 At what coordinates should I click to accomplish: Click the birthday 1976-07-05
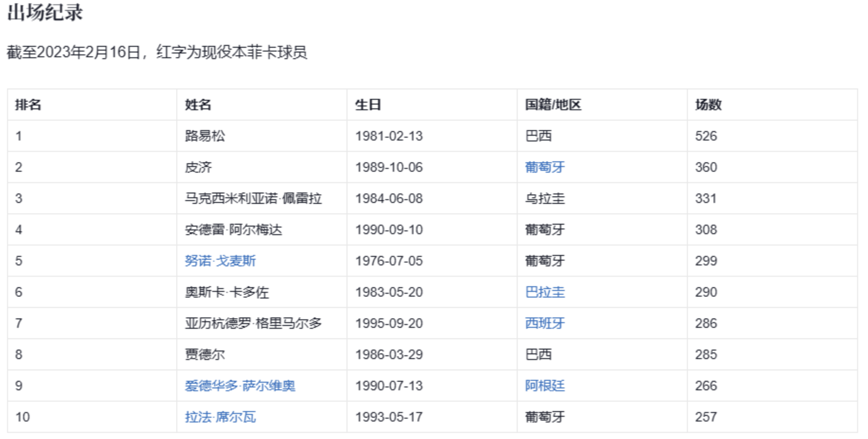coord(389,261)
